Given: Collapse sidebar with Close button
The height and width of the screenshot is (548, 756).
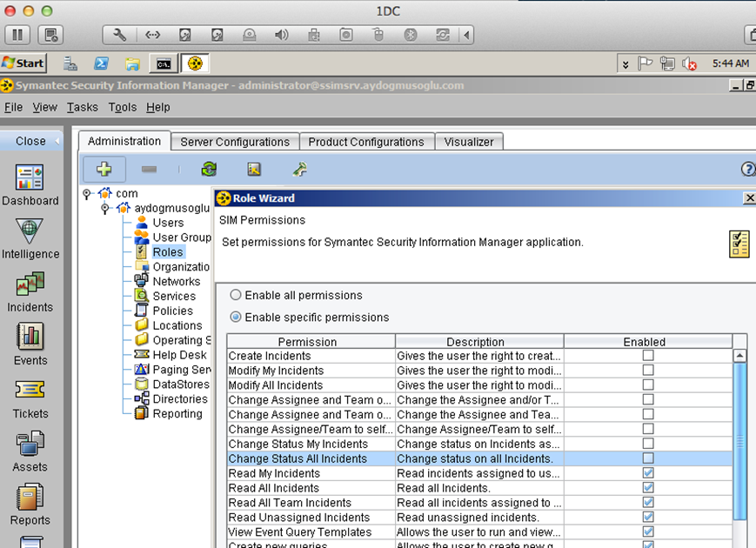Looking at the screenshot, I should point(31,141).
